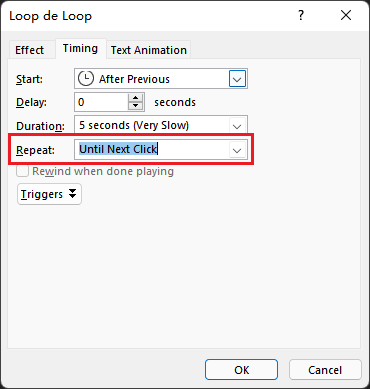Open the Start dropdown arrow
370x389 pixels.
pyautogui.click(x=237, y=79)
